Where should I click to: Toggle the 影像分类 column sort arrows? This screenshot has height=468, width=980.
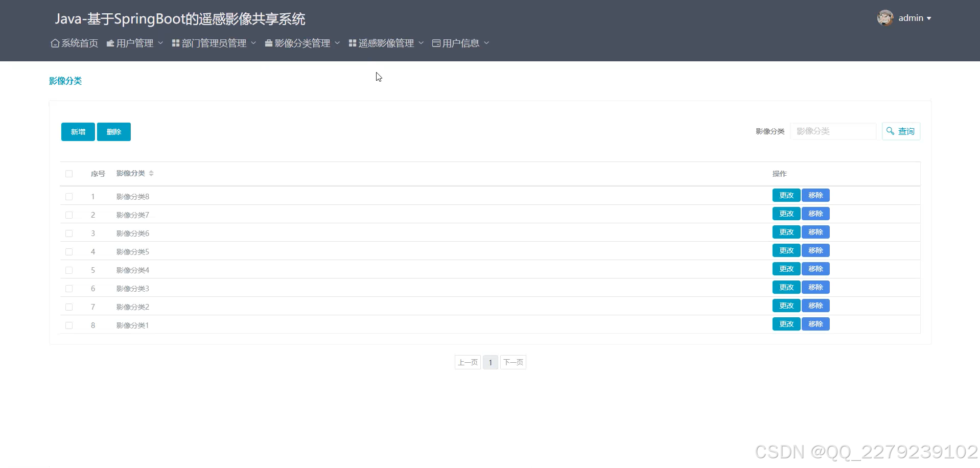coord(152,173)
